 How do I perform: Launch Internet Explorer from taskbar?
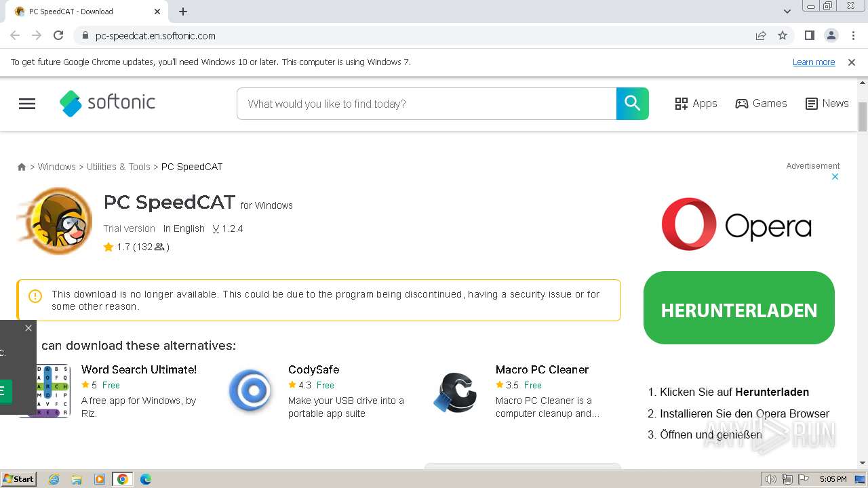coord(54,479)
